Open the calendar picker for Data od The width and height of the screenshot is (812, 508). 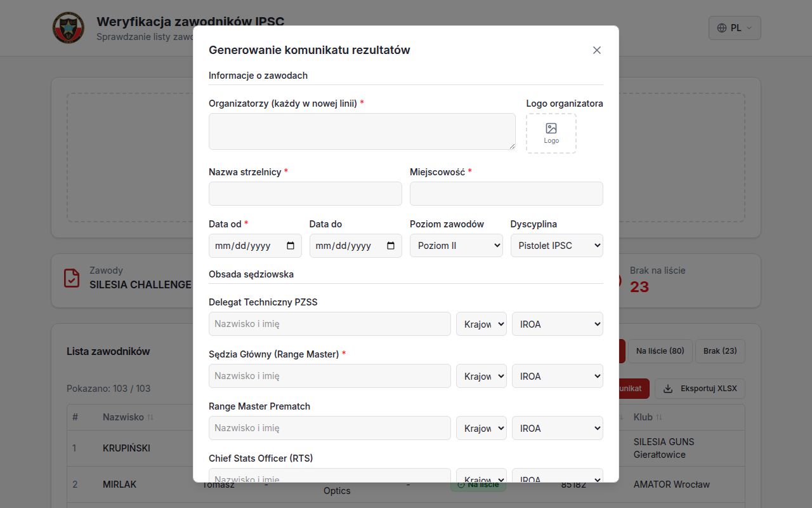coord(291,246)
